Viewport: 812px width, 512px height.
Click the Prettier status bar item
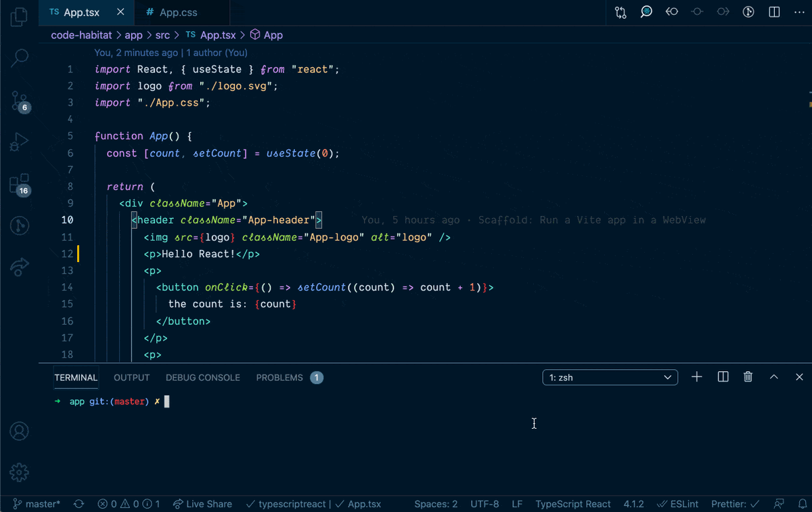[735, 504]
